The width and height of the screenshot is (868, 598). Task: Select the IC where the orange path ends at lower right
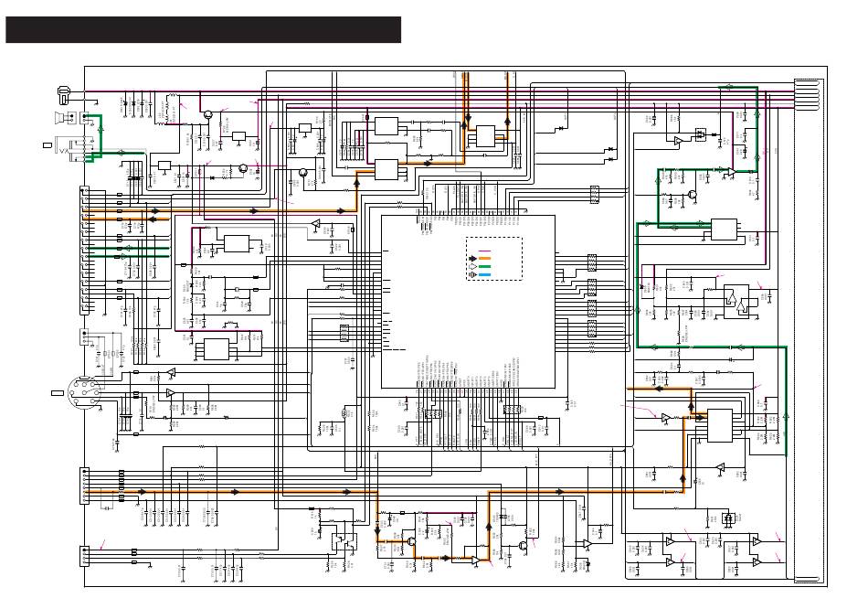click(720, 425)
